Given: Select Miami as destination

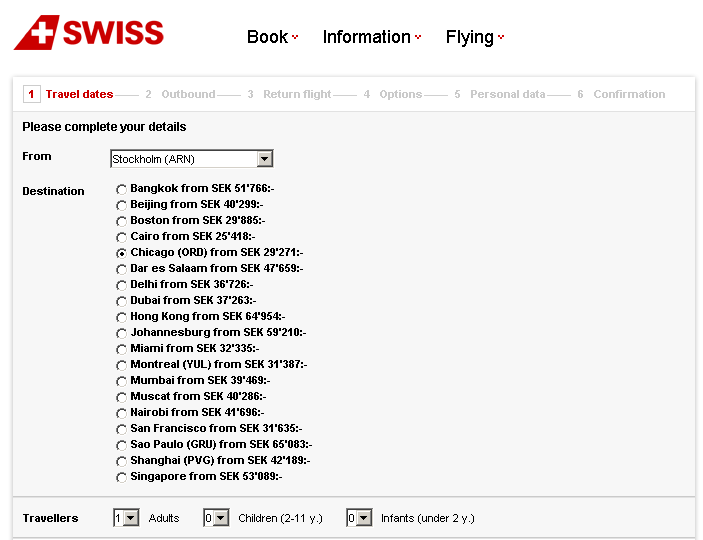Looking at the screenshot, I should click(x=122, y=349).
